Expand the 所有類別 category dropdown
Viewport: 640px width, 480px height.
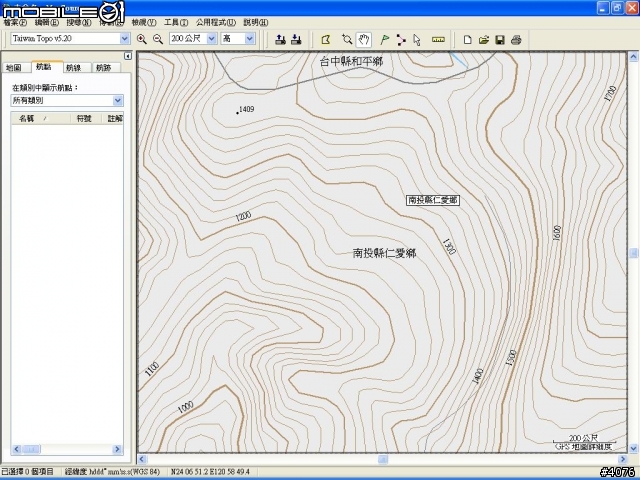pos(118,101)
